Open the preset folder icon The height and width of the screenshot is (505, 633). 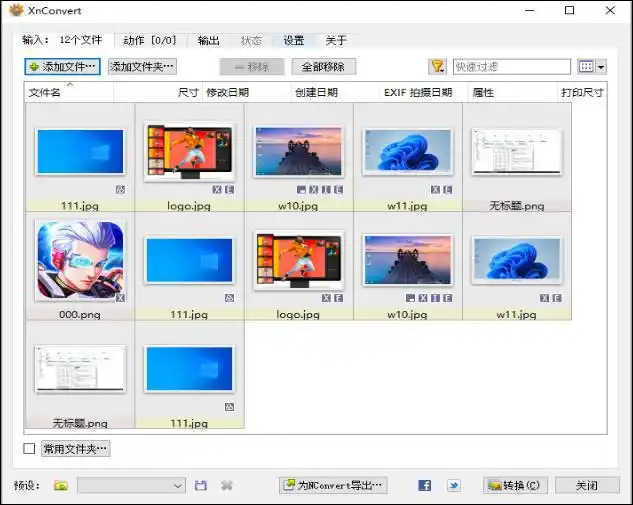[x=61, y=486]
